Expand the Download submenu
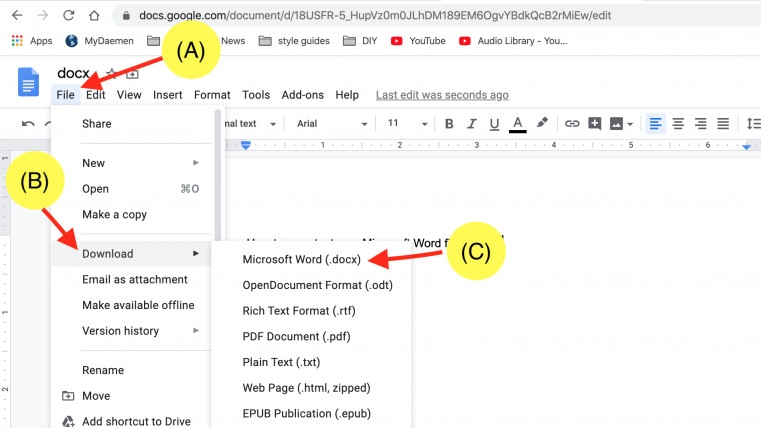Screen dimensions: 761x428 tap(132, 254)
